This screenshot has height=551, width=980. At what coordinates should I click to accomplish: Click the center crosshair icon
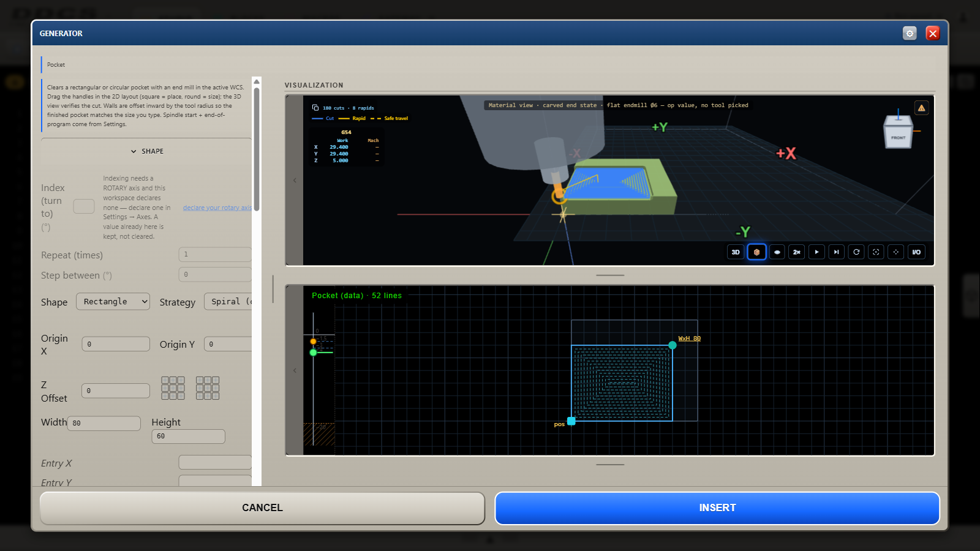coord(895,252)
